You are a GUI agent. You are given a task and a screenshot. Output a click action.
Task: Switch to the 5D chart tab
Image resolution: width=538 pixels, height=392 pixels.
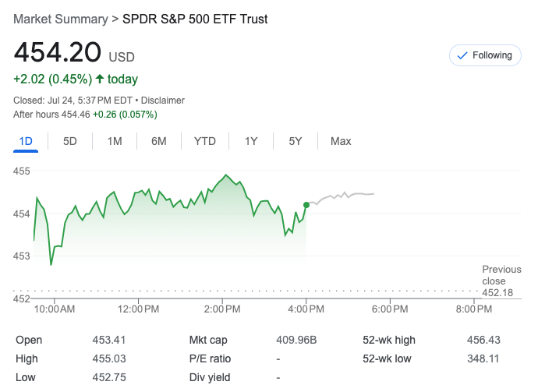pyautogui.click(x=70, y=141)
